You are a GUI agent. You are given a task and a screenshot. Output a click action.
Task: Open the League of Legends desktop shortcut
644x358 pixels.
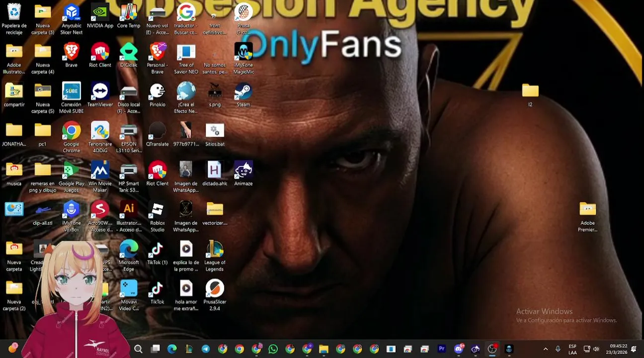coord(215,256)
